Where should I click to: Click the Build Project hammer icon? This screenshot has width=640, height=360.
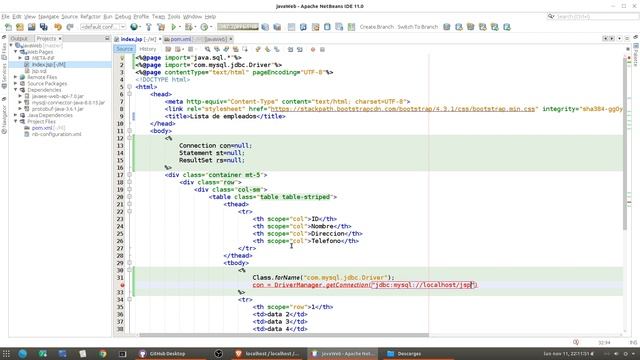pyautogui.click(x=149, y=27)
